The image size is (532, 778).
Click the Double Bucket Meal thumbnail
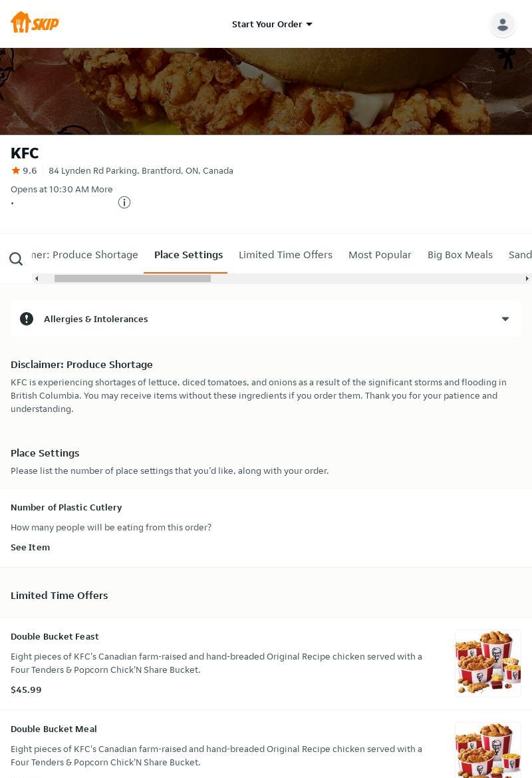click(487, 750)
